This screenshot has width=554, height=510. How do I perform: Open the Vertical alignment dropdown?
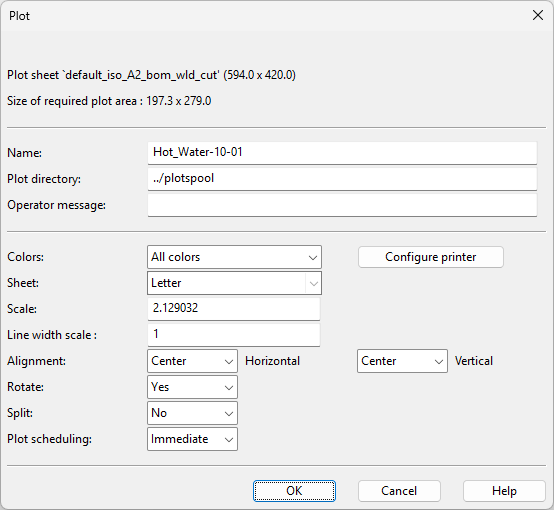click(402, 361)
